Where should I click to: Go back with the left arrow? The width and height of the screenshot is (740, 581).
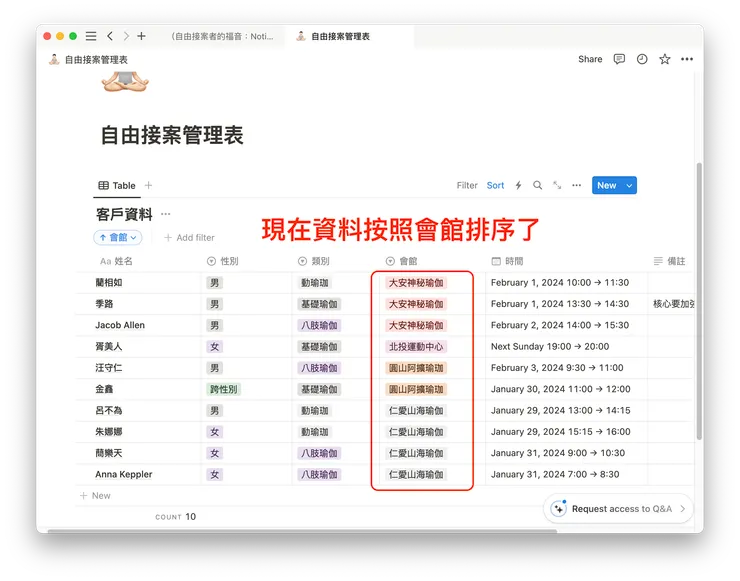click(x=110, y=36)
